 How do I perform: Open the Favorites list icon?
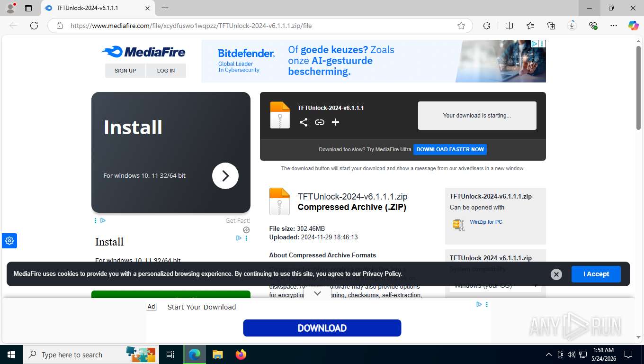click(530, 26)
